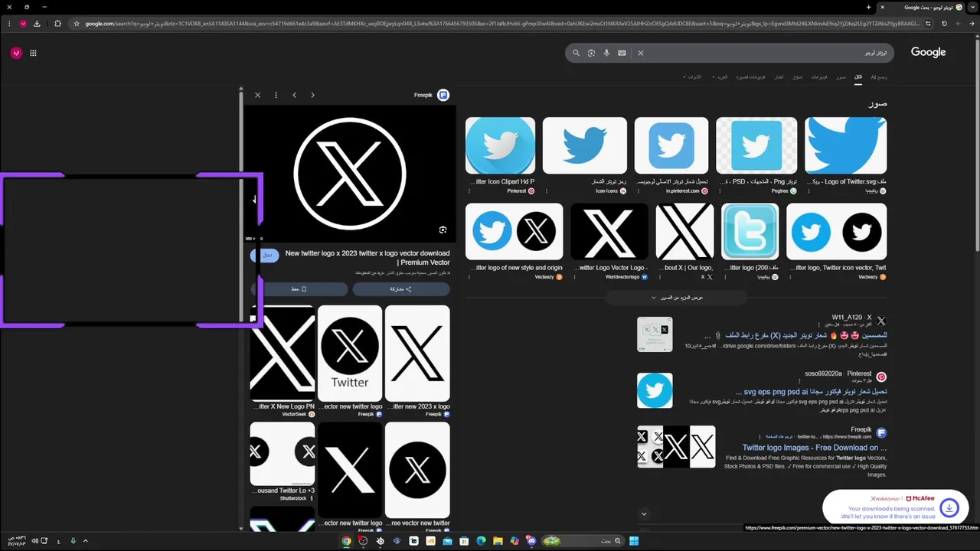
Task: Click the large X logo preview image
Action: [349, 174]
